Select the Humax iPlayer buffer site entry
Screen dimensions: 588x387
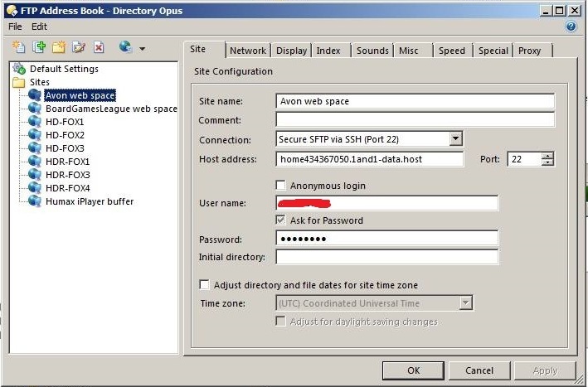tap(90, 201)
